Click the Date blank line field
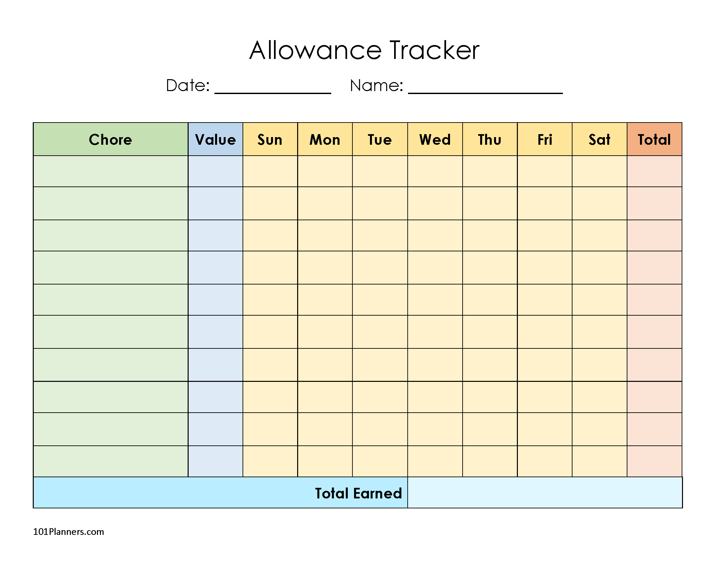Viewport: 728px width, 563px height. pyautogui.click(x=273, y=87)
